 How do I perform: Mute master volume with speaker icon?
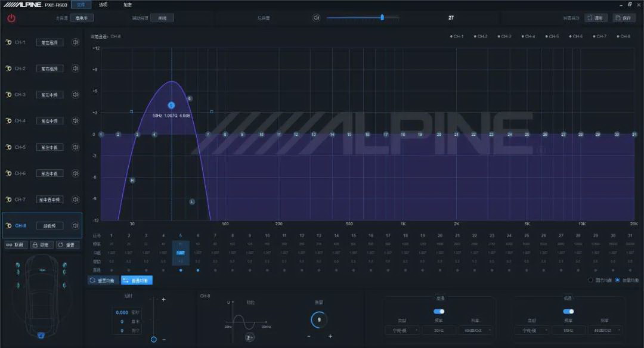click(316, 18)
